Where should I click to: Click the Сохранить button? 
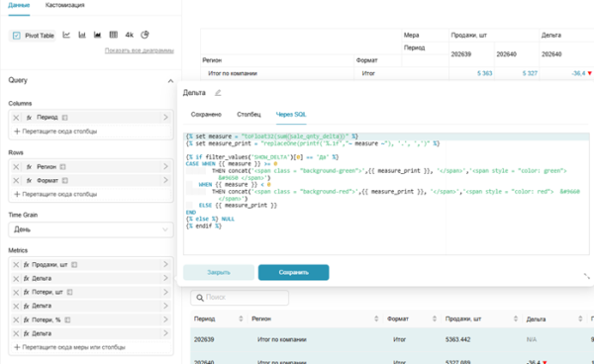[294, 272]
